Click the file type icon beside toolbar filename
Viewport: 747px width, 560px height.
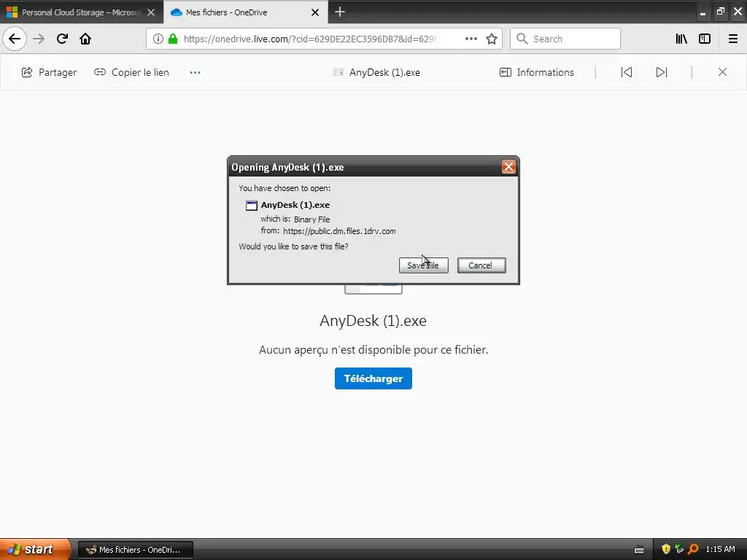[x=338, y=72]
